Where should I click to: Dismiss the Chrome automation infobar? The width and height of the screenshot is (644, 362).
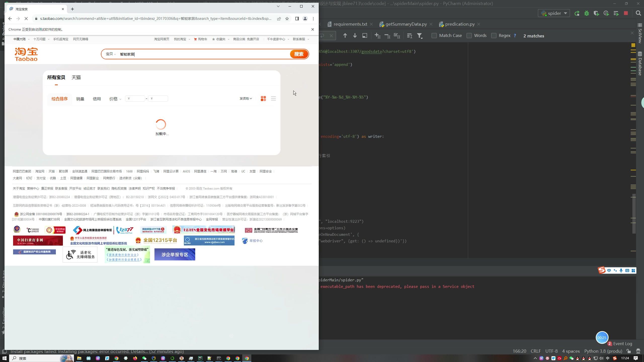pos(313,29)
